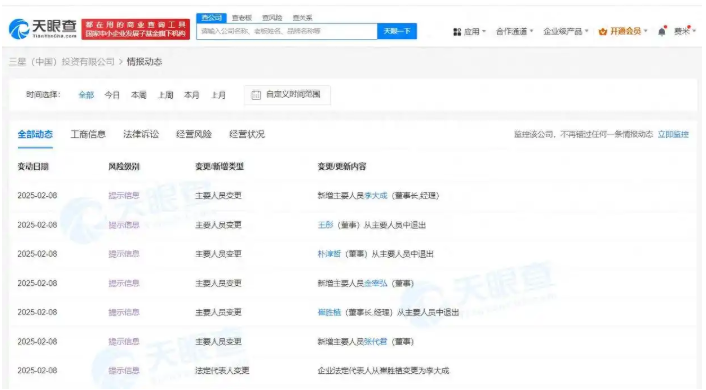Click the 变更/更新内容 column header
The width and height of the screenshot is (706, 390).
coord(342,167)
